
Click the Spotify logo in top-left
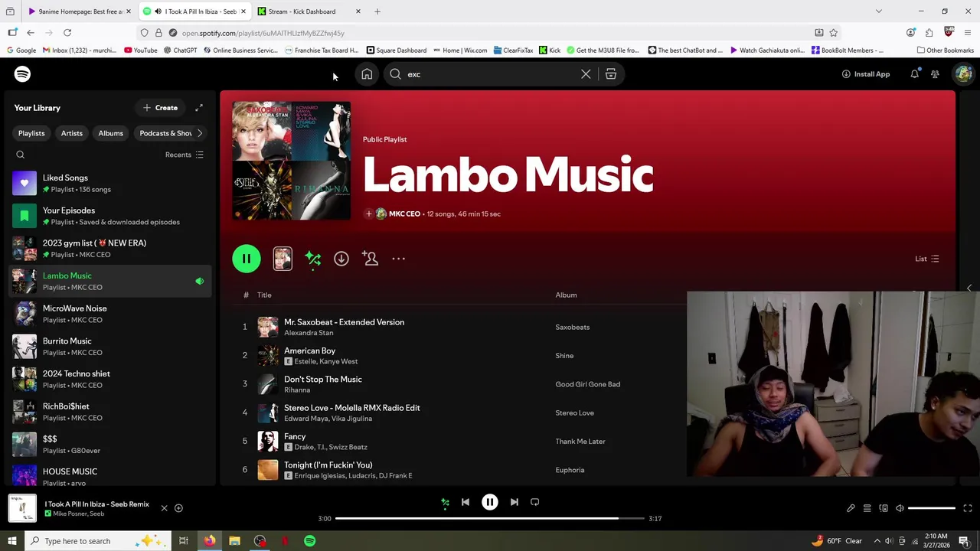[22, 74]
